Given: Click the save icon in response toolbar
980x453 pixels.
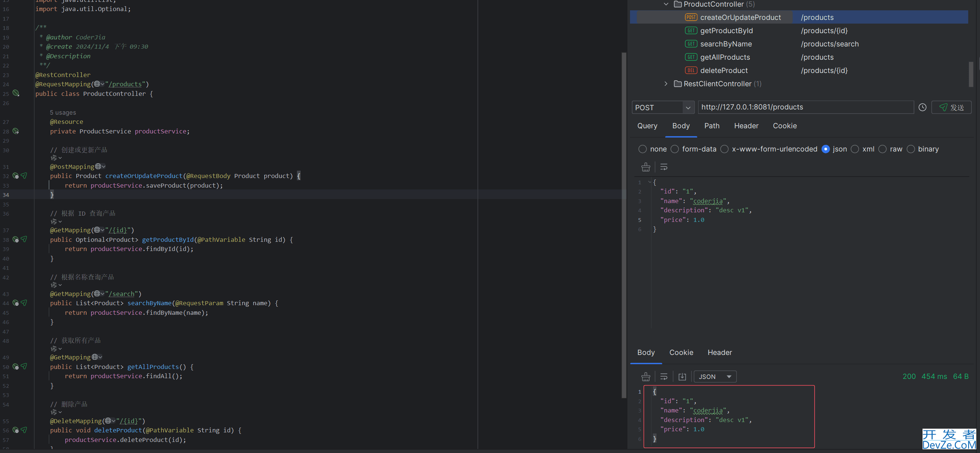Looking at the screenshot, I should [x=682, y=376].
